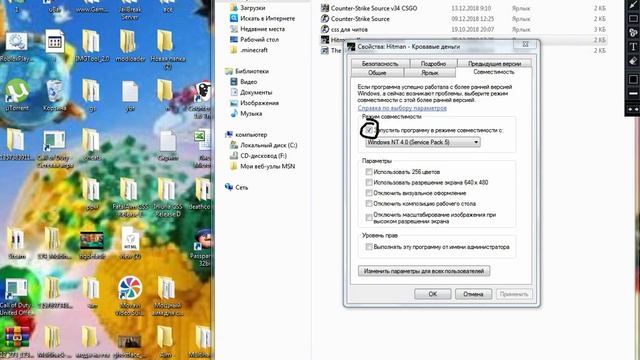Select the arrow drawing tool in annotation toolbar
The image size is (640, 360).
click(633, 5)
